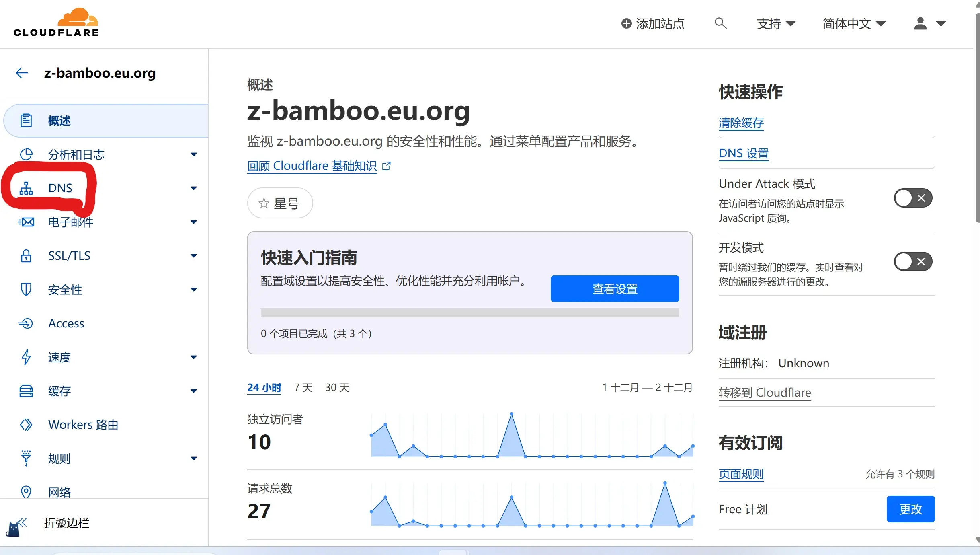Click the Security shield icon in sidebar
Viewport: 980px width, 555px height.
tap(26, 289)
